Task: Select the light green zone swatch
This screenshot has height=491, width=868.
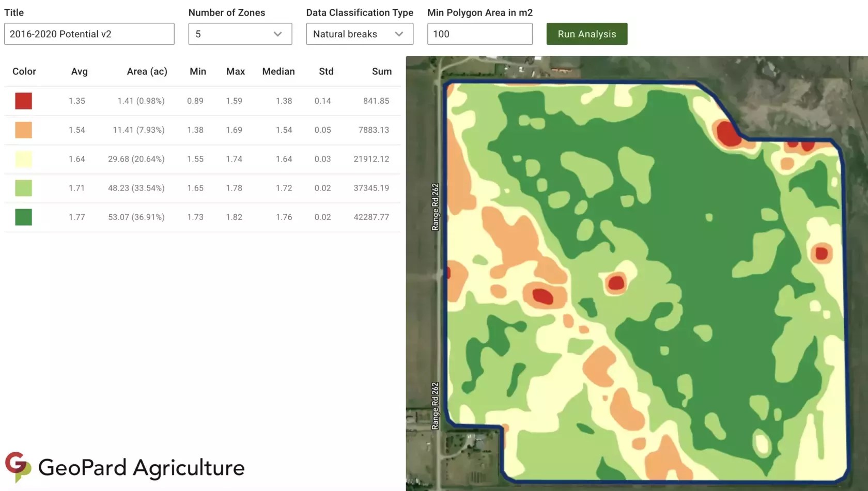Action: (x=23, y=188)
